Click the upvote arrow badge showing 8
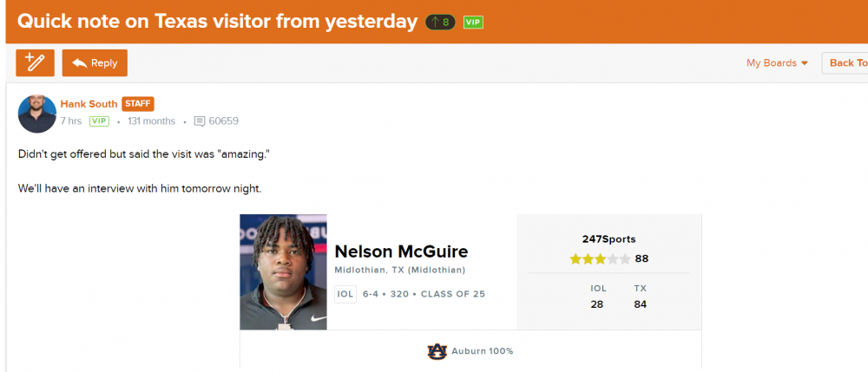 click(x=440, y=22)
